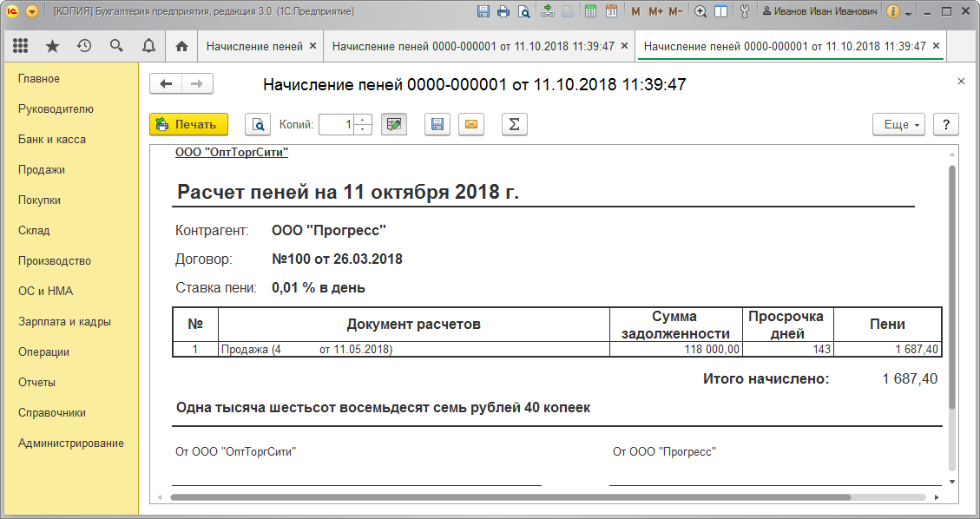Open the calendar icon in the title bar

[611, 11]
